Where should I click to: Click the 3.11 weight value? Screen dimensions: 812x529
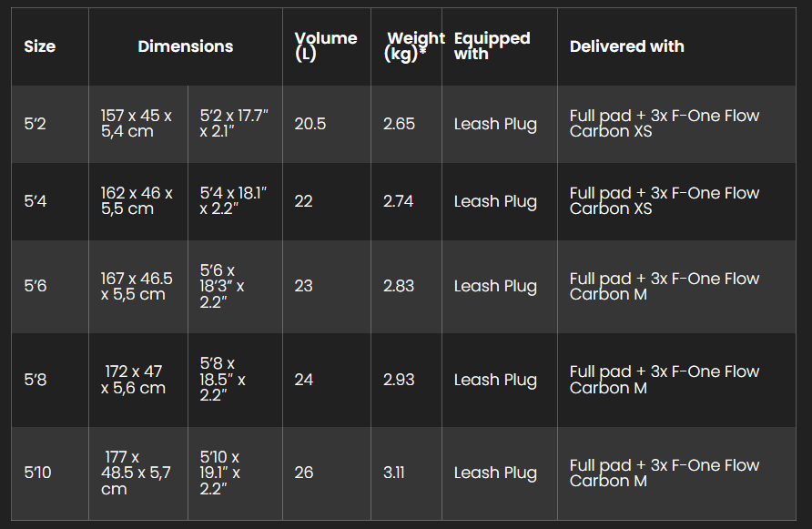(x=394, y=473)
